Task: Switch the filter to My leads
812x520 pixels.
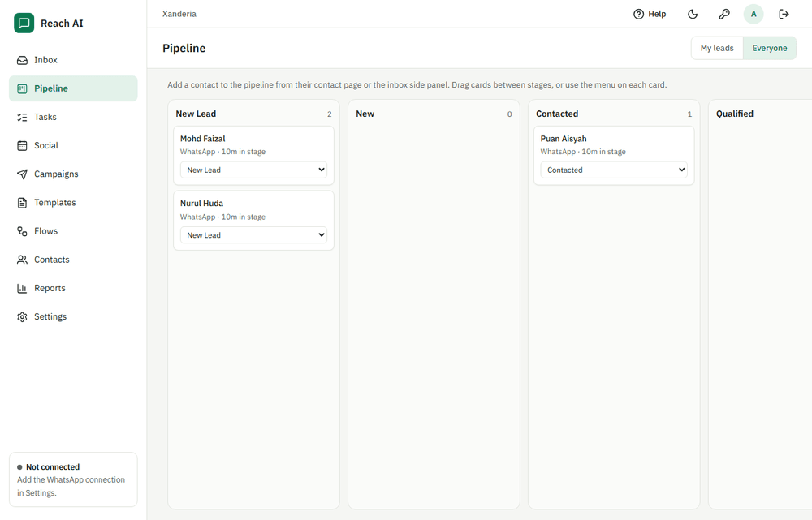Action: coord(717,48)
